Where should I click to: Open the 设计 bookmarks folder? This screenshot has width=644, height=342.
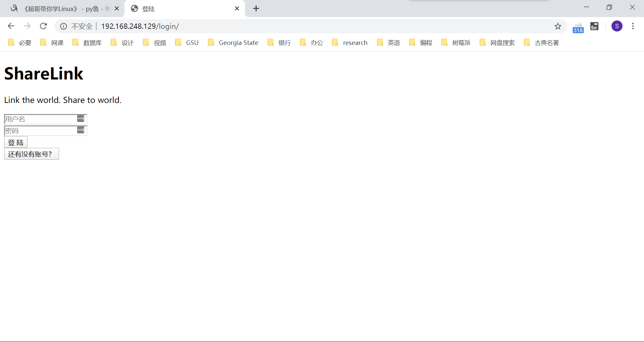pyautogui.click(x=122, y=43)
